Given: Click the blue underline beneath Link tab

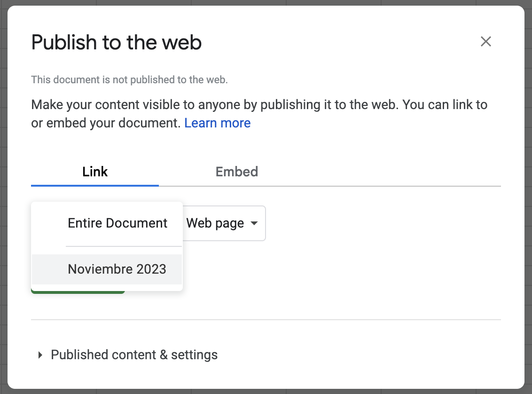Looking at the screenshot, I should click(x=95, y=185).
